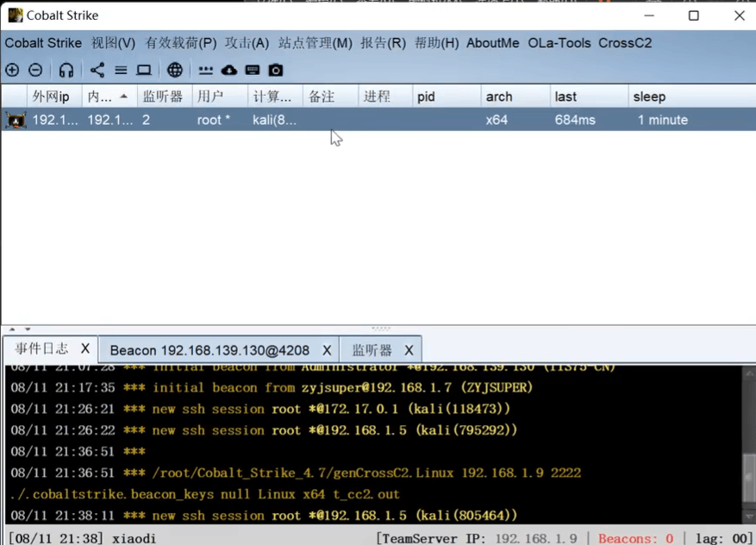Open the Cobalt Strike menu
Image resolution: width=756 pixels, height=545 pixels.
point(43,43)
